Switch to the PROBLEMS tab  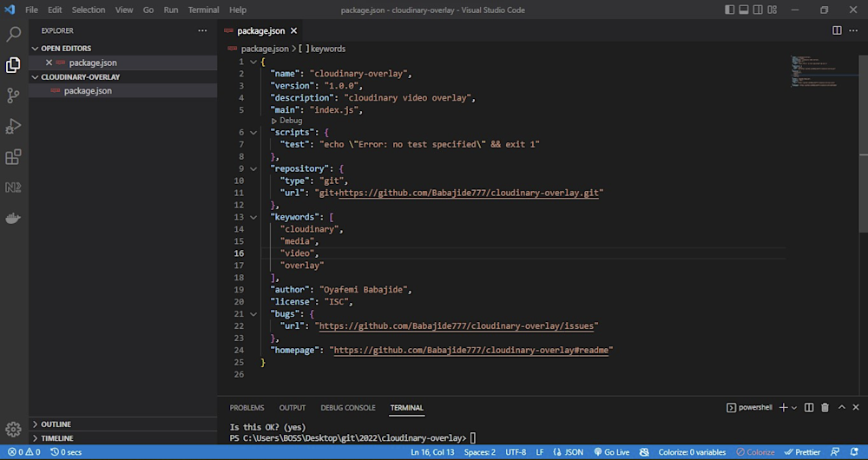pos(247,407)
